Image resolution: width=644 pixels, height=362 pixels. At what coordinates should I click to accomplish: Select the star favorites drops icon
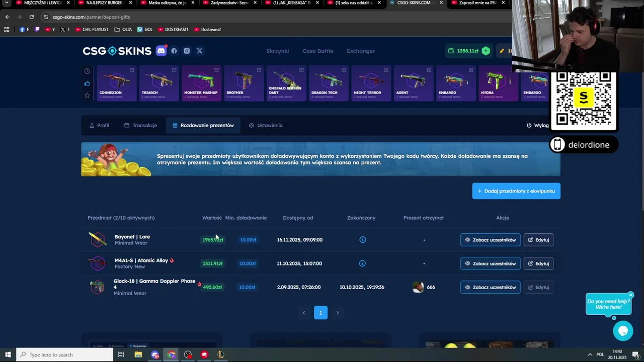87,95
